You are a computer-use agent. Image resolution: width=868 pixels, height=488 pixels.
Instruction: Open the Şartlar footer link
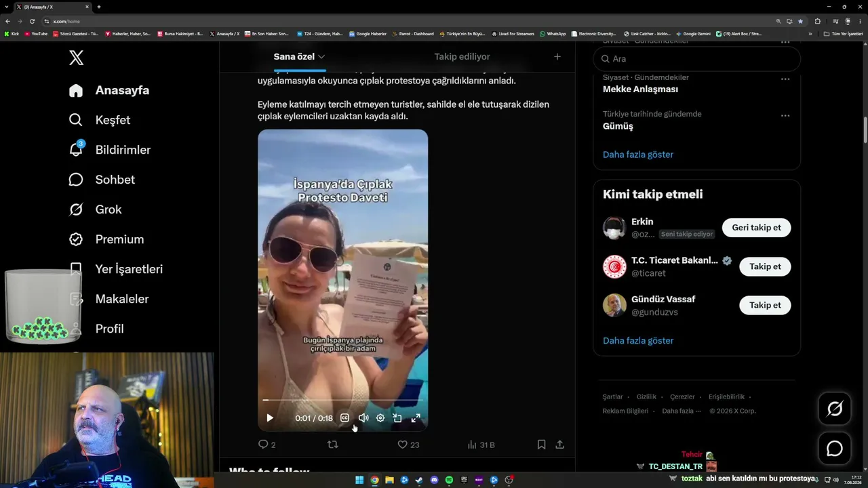pos(612,397)
